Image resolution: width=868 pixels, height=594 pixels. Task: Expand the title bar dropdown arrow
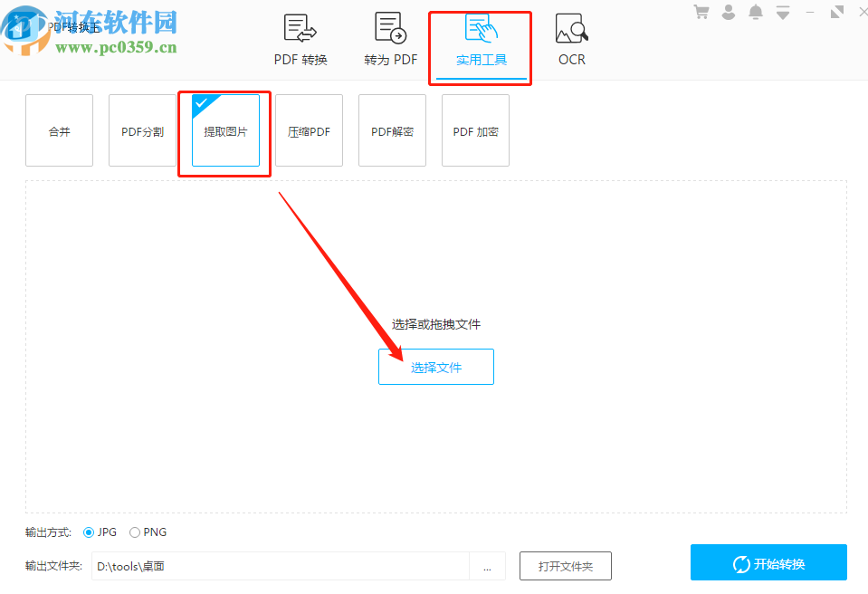[782, 12]
